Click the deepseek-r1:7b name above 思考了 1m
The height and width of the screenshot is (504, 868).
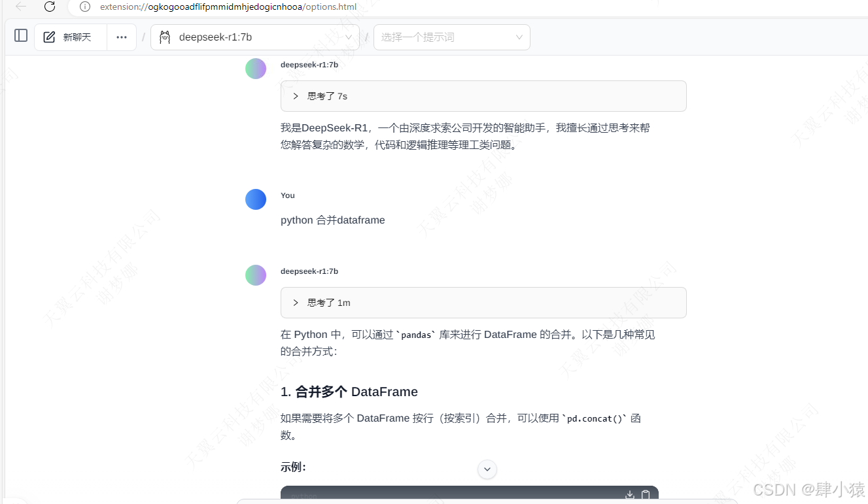pyautogui.click(x=309, y=271)
